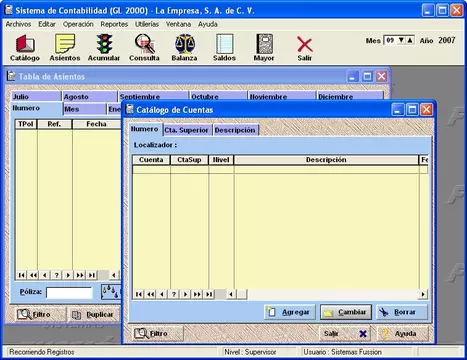Open the Operación menu
This screenshot has width=467, height=360.
click(x=78, y=24)
